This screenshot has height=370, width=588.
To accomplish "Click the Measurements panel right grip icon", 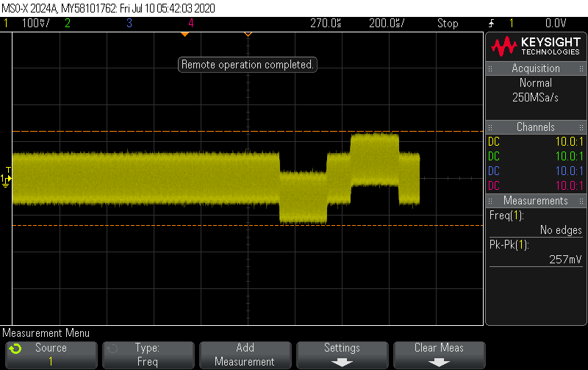I will pos(581,201).
